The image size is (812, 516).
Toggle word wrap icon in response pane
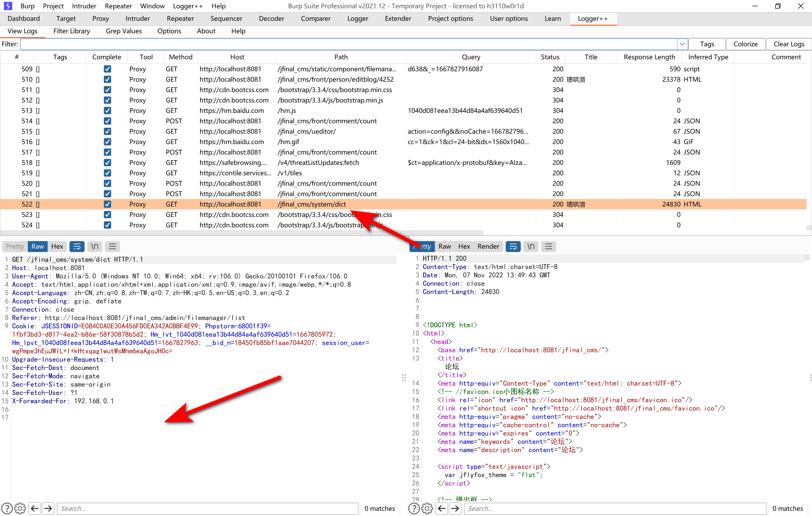point(513,246)
